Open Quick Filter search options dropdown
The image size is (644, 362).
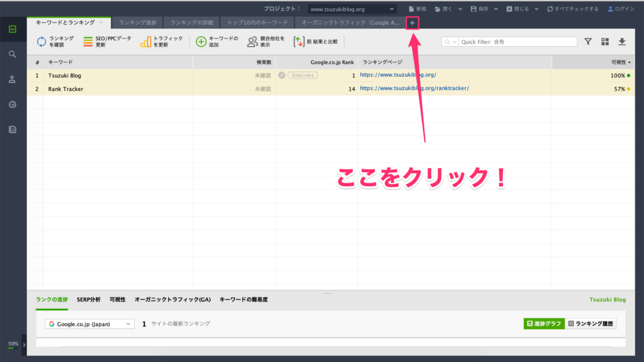coord(450,42)
